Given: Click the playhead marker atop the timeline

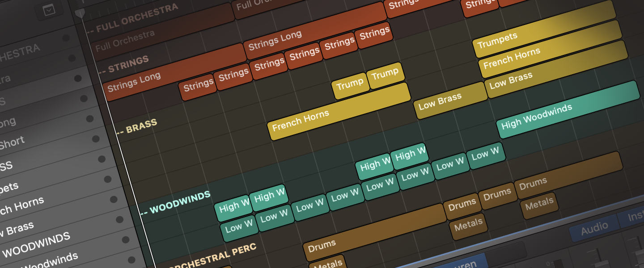Looking at the screenshot, I should pos(80,13).
